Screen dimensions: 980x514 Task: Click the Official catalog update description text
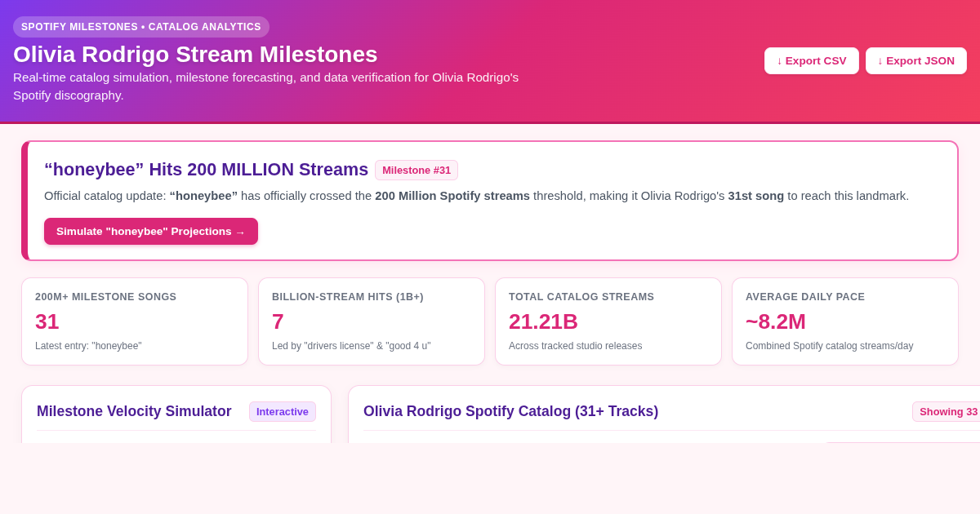pos(476,196)
